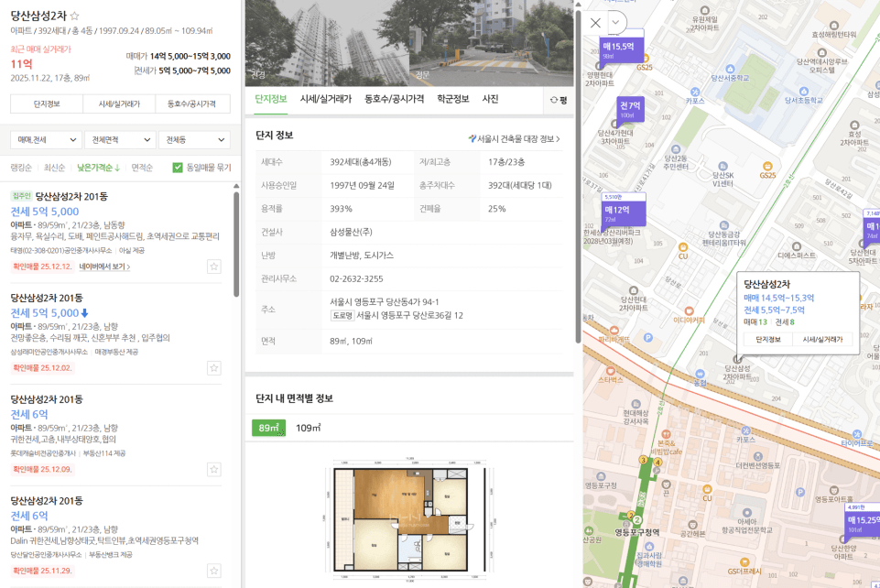This screenshot has width=880, height=588.
Task: Close the map panel with X icon
Action: [596, 23]
